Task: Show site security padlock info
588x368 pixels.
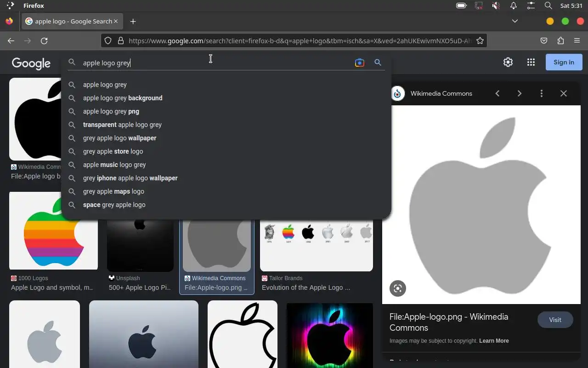Action: pyautogui.click(x=121, y=41)
